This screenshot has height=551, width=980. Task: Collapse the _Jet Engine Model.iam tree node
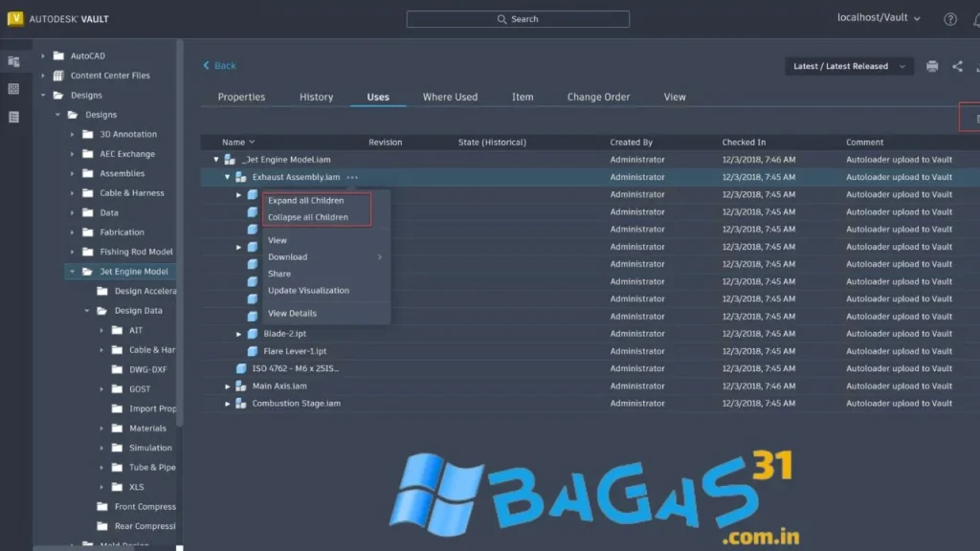click(x=216, y=160)
